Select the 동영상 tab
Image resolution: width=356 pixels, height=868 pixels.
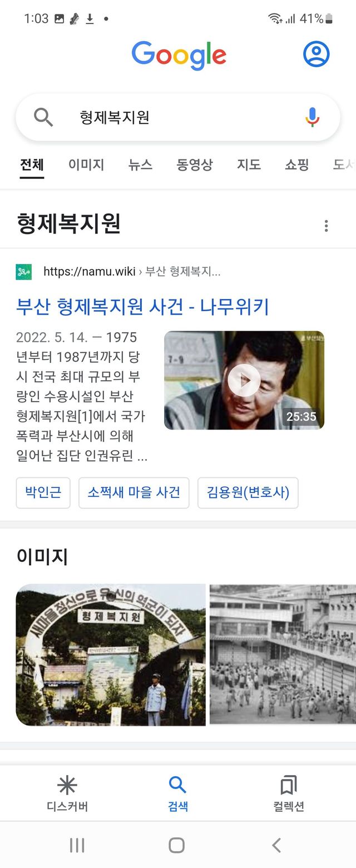point(195,164)
